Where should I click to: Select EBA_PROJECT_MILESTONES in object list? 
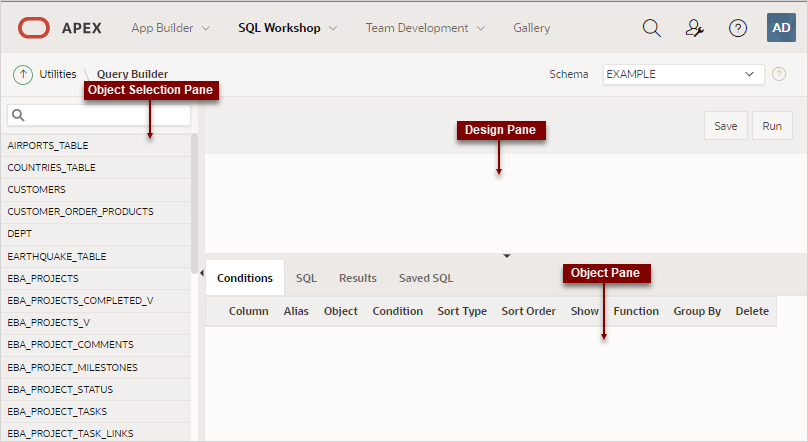96,367
